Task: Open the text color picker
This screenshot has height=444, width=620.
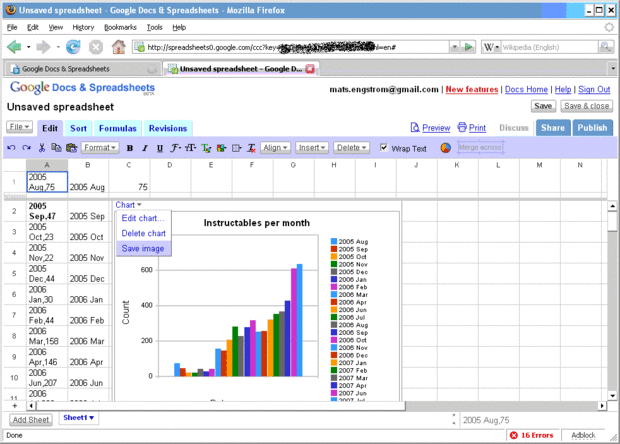Action: [x=206, y=148]
